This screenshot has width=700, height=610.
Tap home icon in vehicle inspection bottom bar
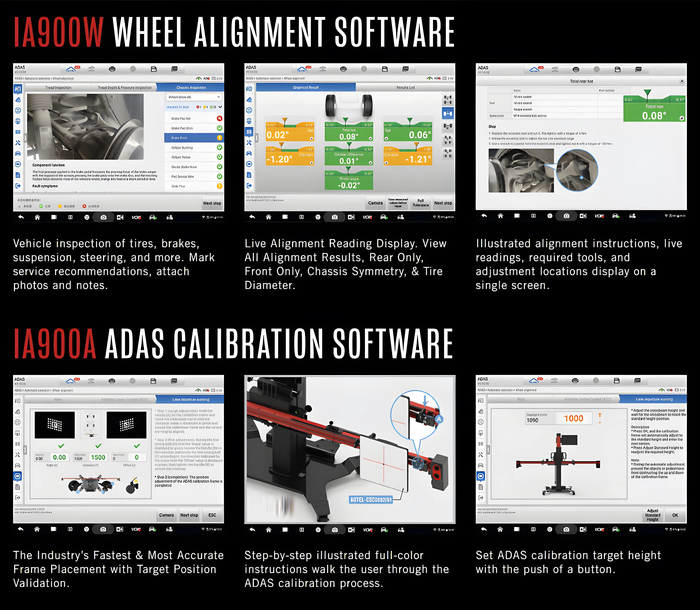point(37,217)
